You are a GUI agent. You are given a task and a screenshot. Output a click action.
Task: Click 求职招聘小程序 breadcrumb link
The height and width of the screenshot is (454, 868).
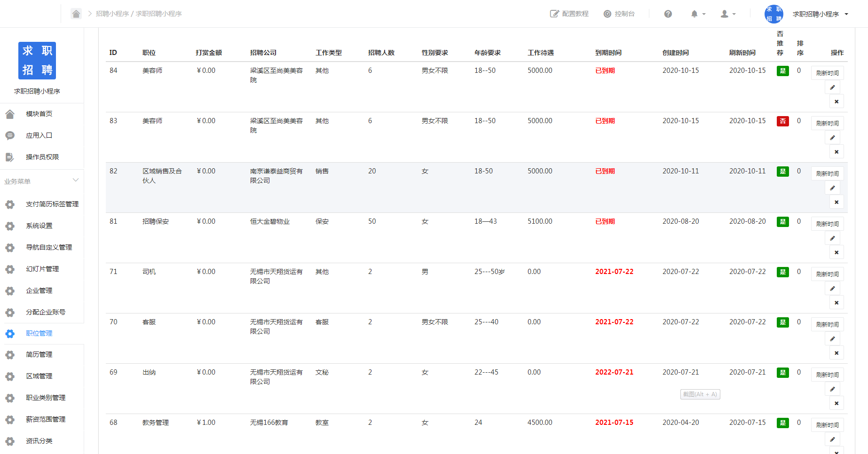pos(159,14)
